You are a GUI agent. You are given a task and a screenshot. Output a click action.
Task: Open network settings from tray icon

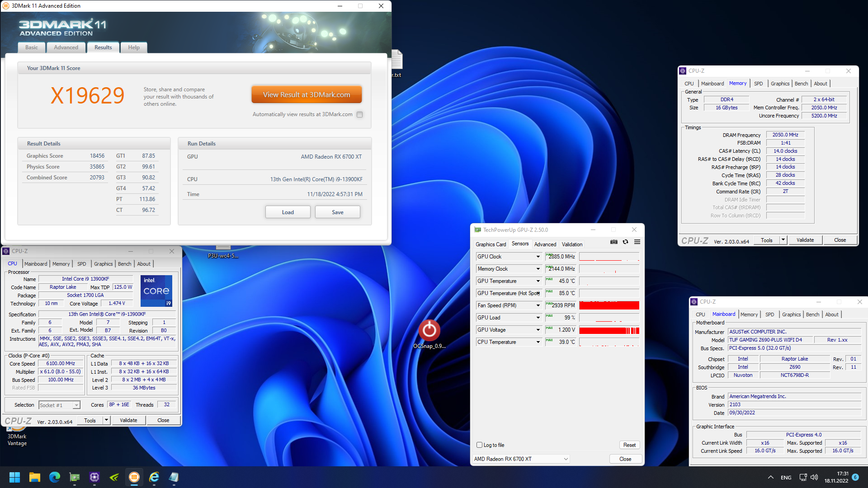(803, 477)
